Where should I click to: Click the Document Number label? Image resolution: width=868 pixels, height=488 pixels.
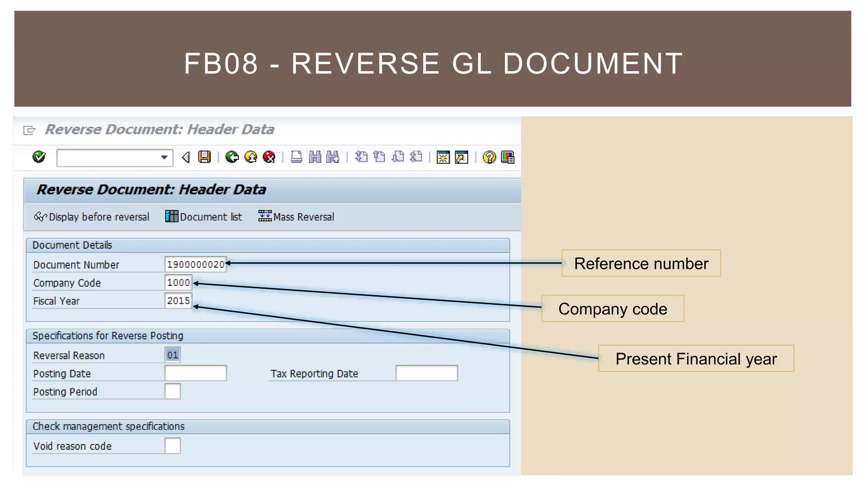(x=76, y=265)
